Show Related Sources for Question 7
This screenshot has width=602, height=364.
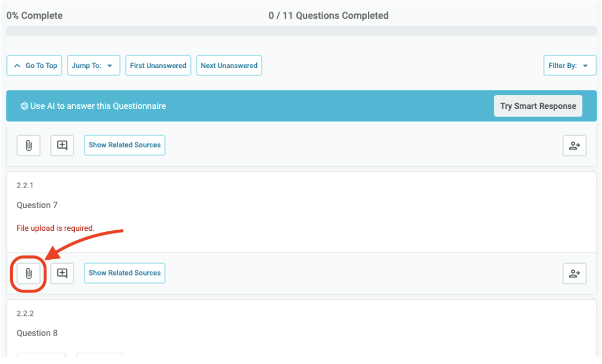click(125, 273)
